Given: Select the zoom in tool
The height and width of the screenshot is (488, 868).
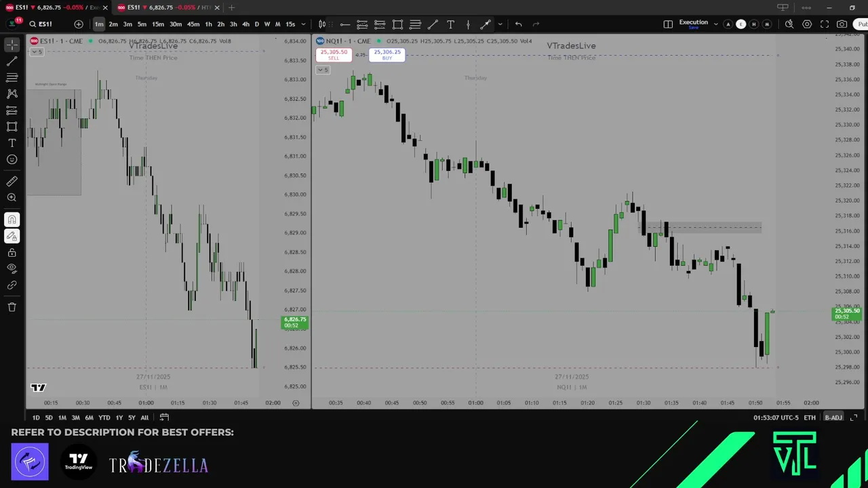Looking at the screenshot, I should point(12,197).
